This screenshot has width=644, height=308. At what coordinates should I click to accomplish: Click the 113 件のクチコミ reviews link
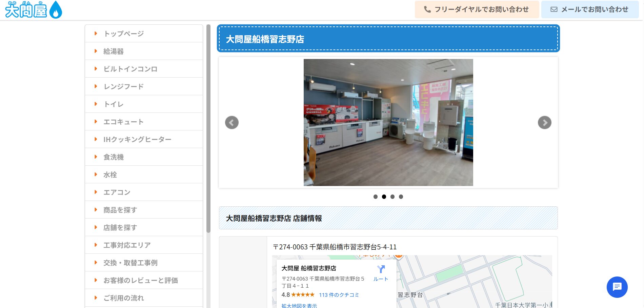(339, 295)
